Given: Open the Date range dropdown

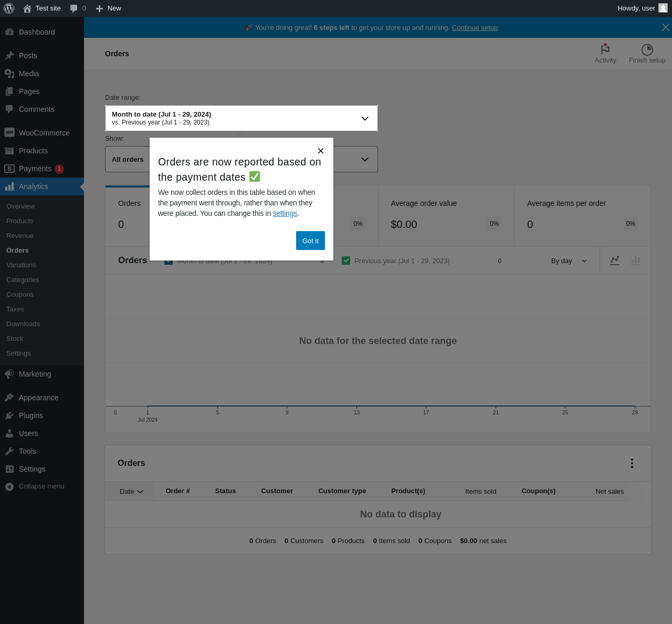Looking at the screenshot, I should pos(241,118).
